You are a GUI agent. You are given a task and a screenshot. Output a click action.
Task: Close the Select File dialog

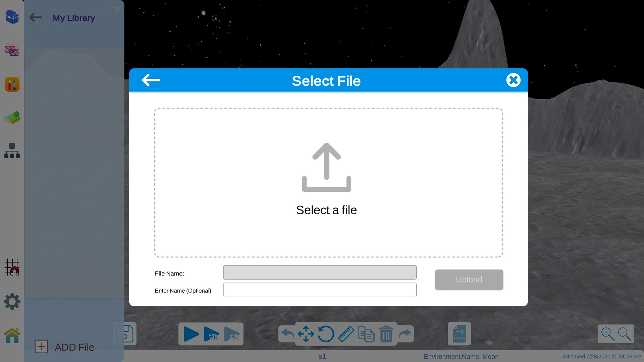point(513,80)
